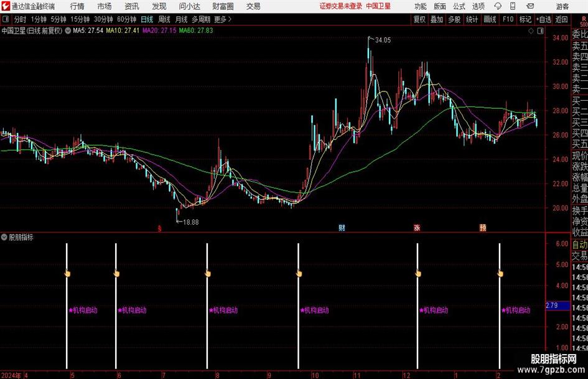Image resolution: width=588 pixels, height=379 pixels.
Task: Open the 资讯 menu
Action: [132, 6]
